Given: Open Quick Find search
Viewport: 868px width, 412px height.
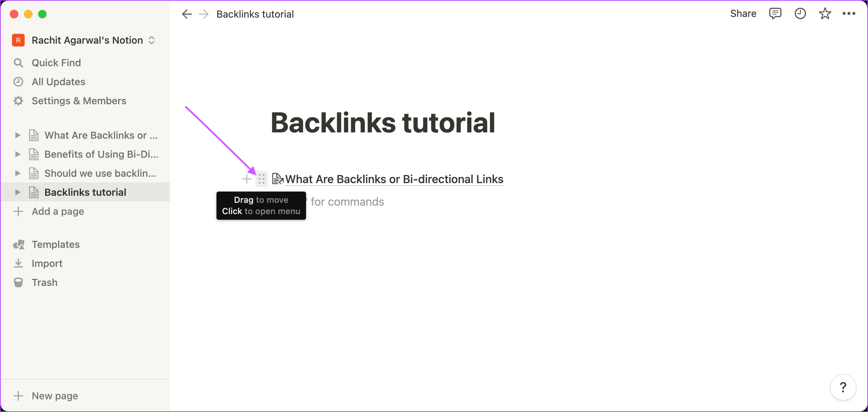Looking at the screenshot, I should [56, 62].
